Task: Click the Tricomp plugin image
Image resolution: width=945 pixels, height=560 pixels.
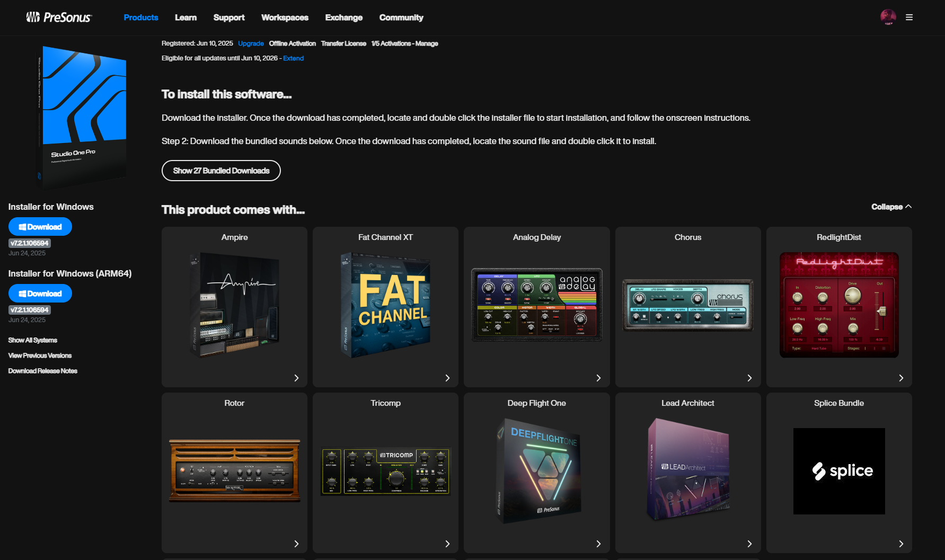Action: pyautogui.click(x=385, y=472)
